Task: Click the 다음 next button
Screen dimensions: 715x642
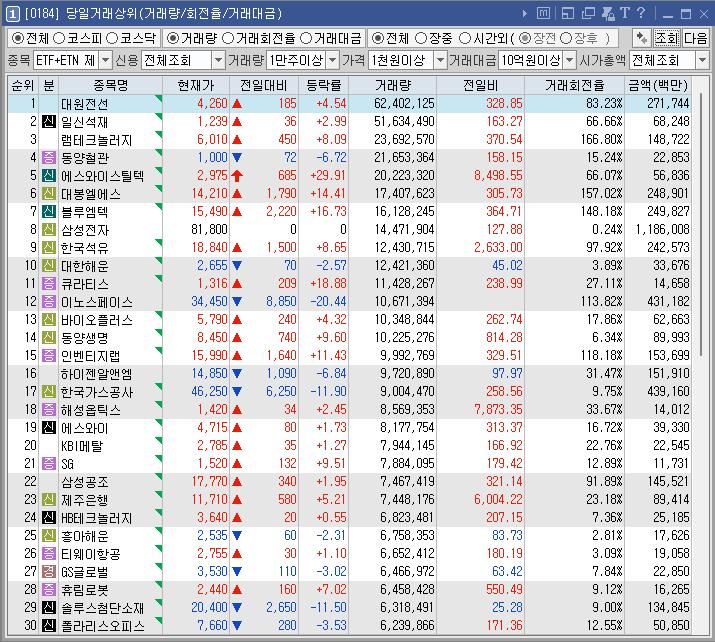Action: tap(696, 38)
